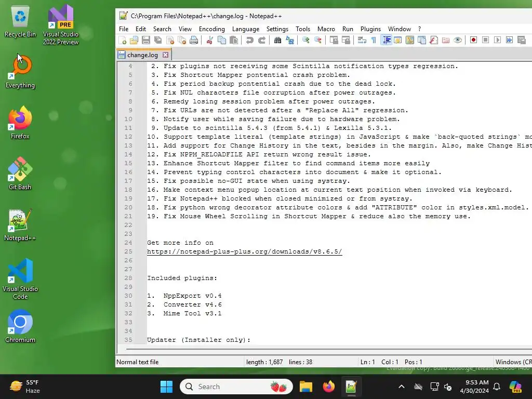This screenshot has width=532, height=399.
Task: Click the Copy toolbar icon
Action: pyautogui.click(x=221, y=41)
